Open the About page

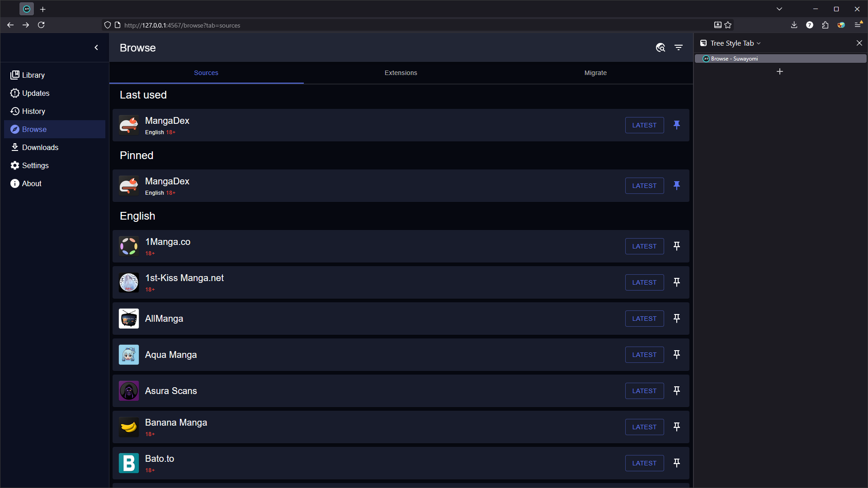coord(31,183)
